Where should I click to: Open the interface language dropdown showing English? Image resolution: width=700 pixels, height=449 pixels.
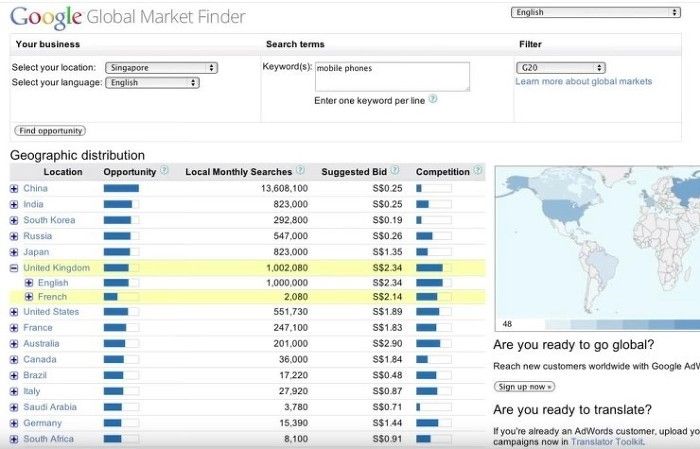point(596,12)
